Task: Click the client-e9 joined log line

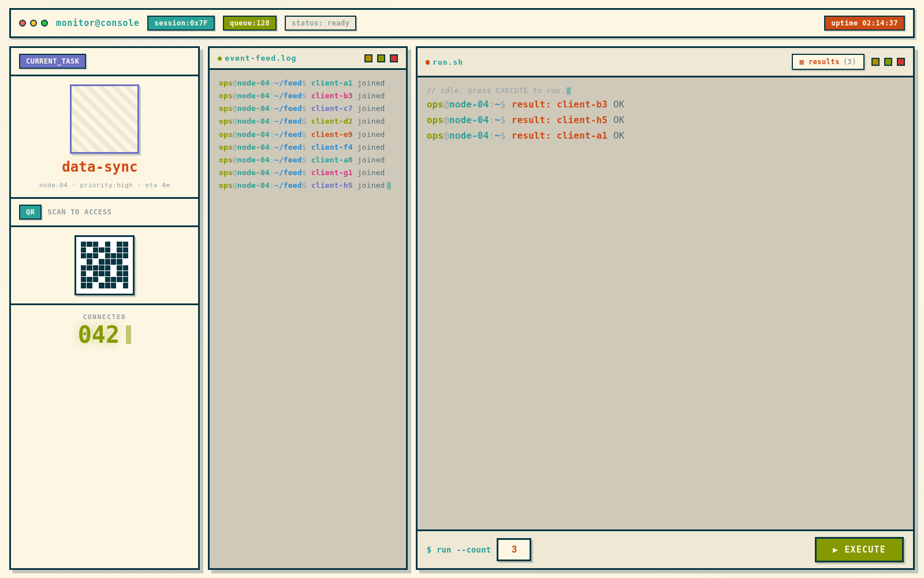Action: (x=301, y=135)
